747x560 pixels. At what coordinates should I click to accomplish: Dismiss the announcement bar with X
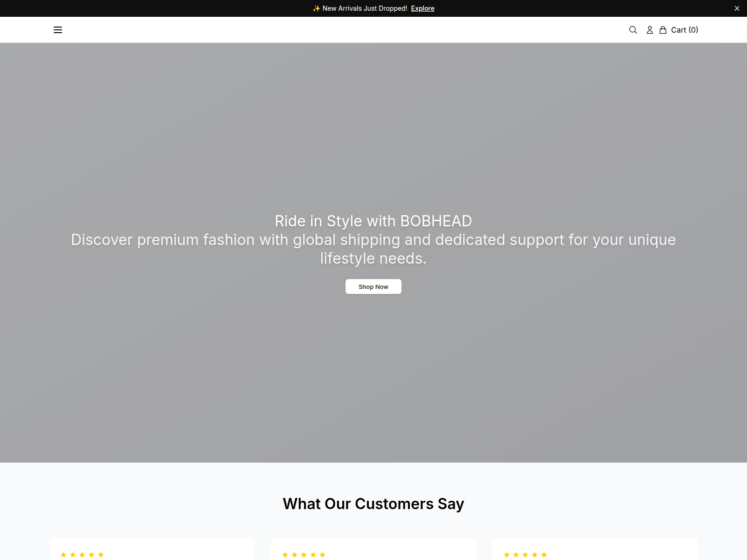click(737, 8)
